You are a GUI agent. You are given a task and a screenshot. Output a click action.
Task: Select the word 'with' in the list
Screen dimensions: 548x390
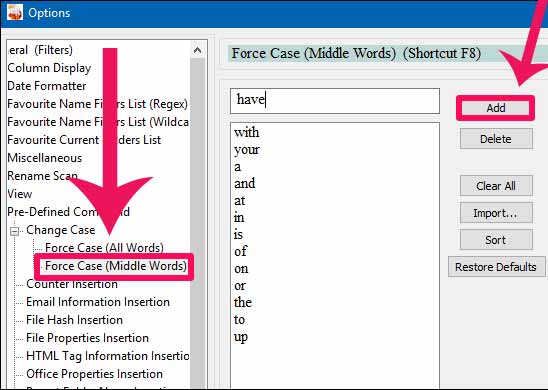[x=247, y=132]
